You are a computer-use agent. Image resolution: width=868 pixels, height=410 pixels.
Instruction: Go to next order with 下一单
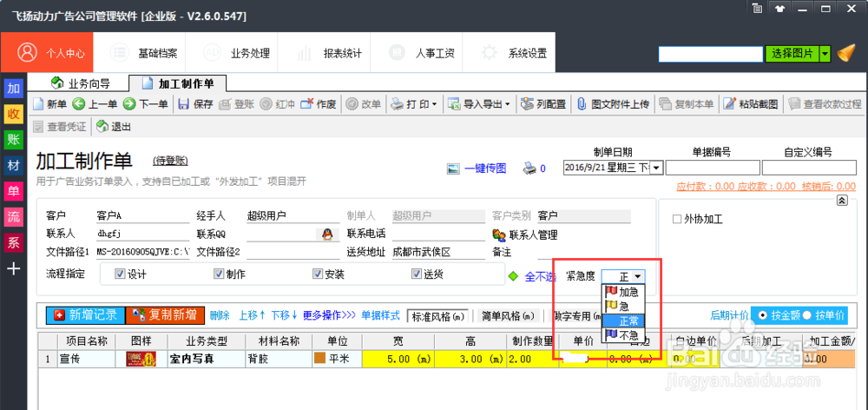click(x=145, y=103)
